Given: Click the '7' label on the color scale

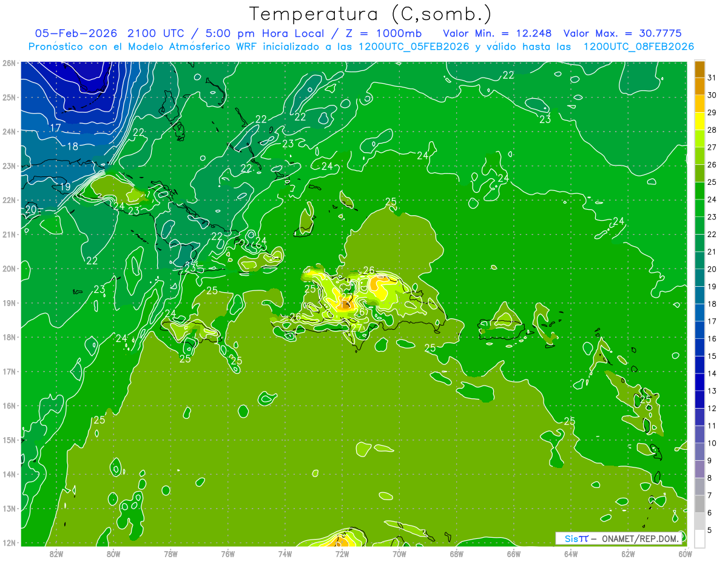Looking at the screenshot, I should point(710,495).
